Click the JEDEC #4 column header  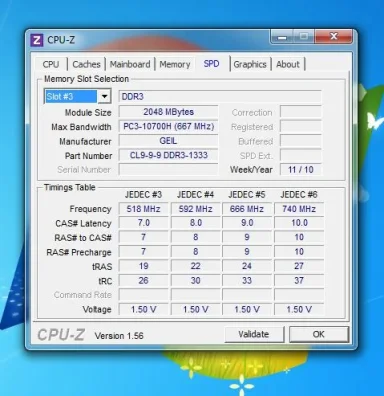tap(195, 195)
